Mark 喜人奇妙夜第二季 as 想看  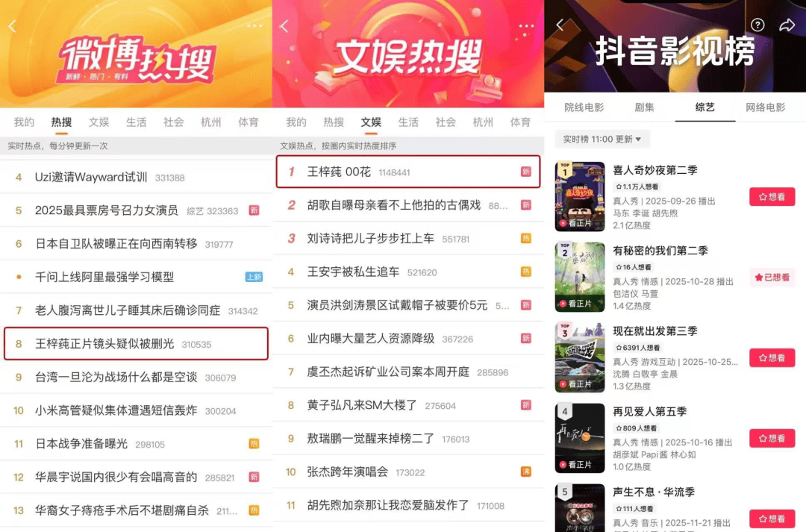772,197
